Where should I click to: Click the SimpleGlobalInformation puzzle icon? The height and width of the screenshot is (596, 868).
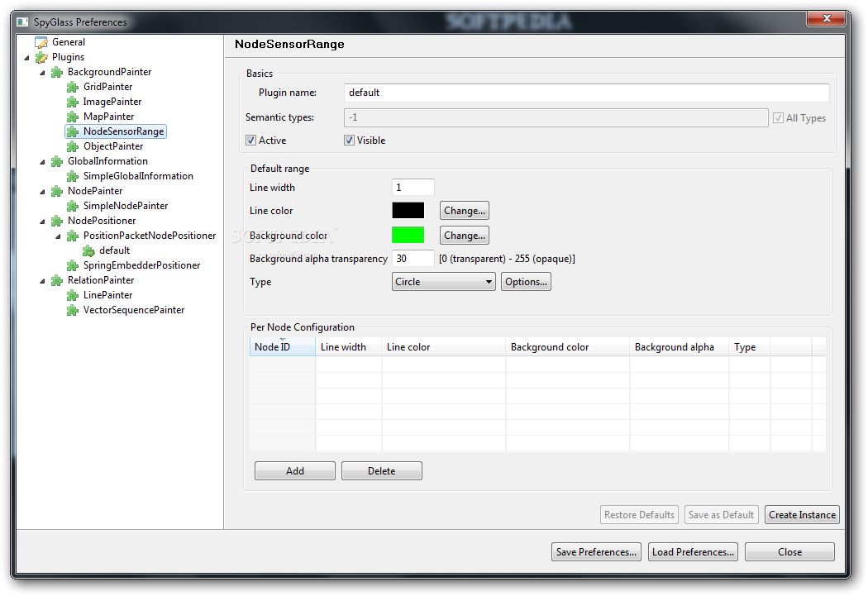(73, 177)
